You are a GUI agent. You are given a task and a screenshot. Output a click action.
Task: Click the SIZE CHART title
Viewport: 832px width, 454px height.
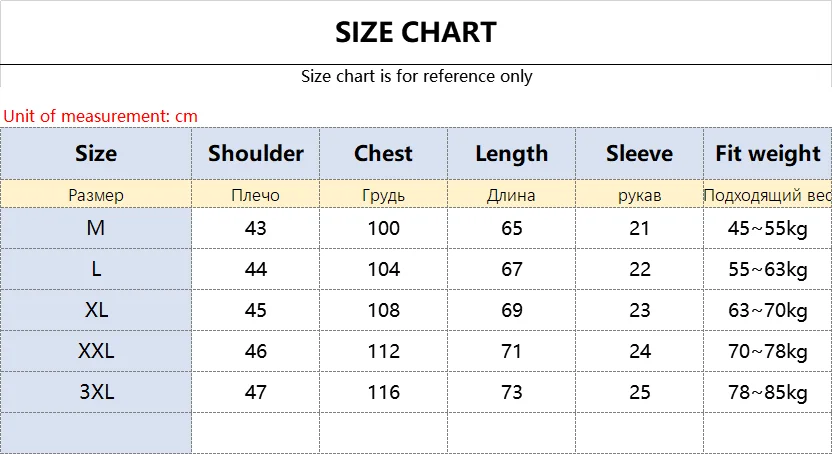coord(415,32)
